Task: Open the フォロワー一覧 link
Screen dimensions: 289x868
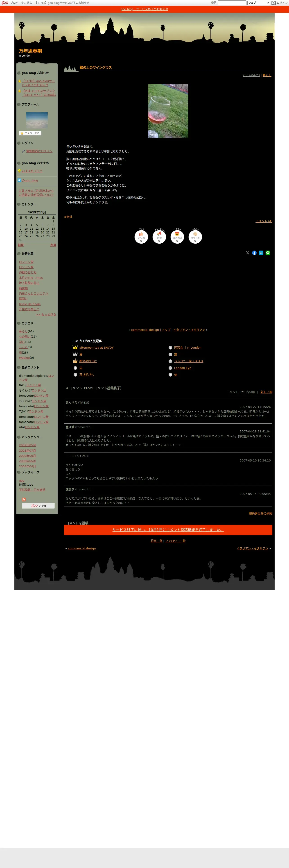Action: [175, 541]
